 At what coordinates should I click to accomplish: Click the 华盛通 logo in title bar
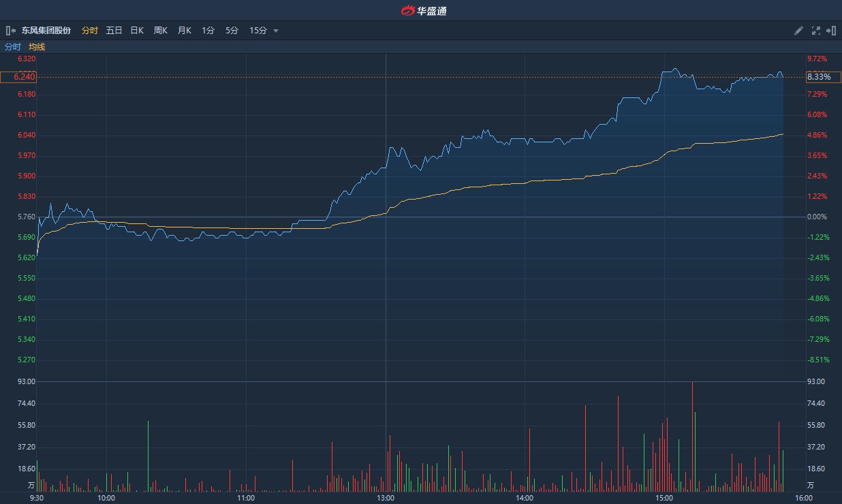422,10
